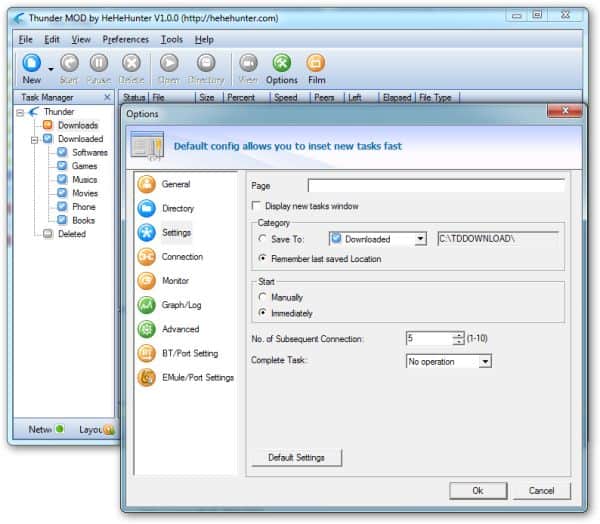Sort by Size column header
The width and height of the screenshot is (600, 524).
(207, 98)
